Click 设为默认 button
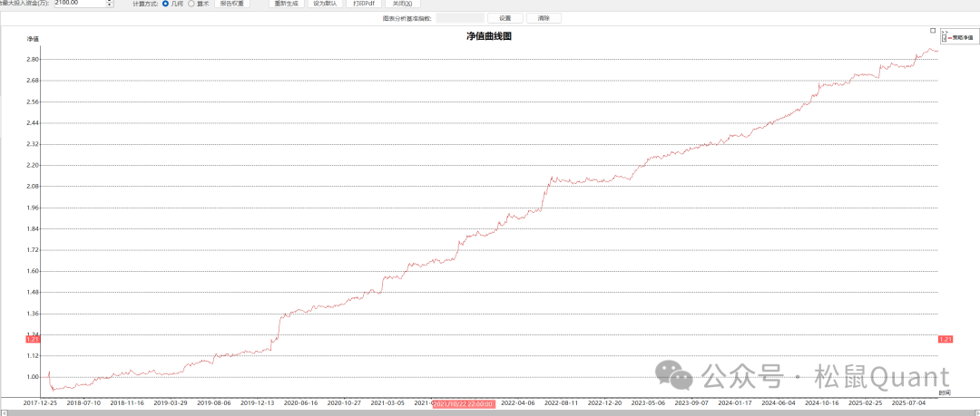This screenshot has height=416, width=980. point(324,4)
